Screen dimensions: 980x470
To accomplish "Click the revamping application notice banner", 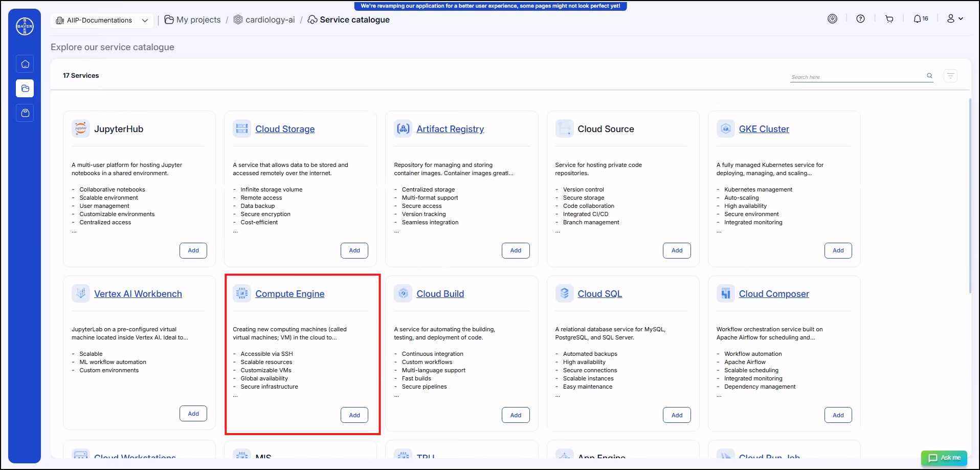I will (x=490, y=6).
